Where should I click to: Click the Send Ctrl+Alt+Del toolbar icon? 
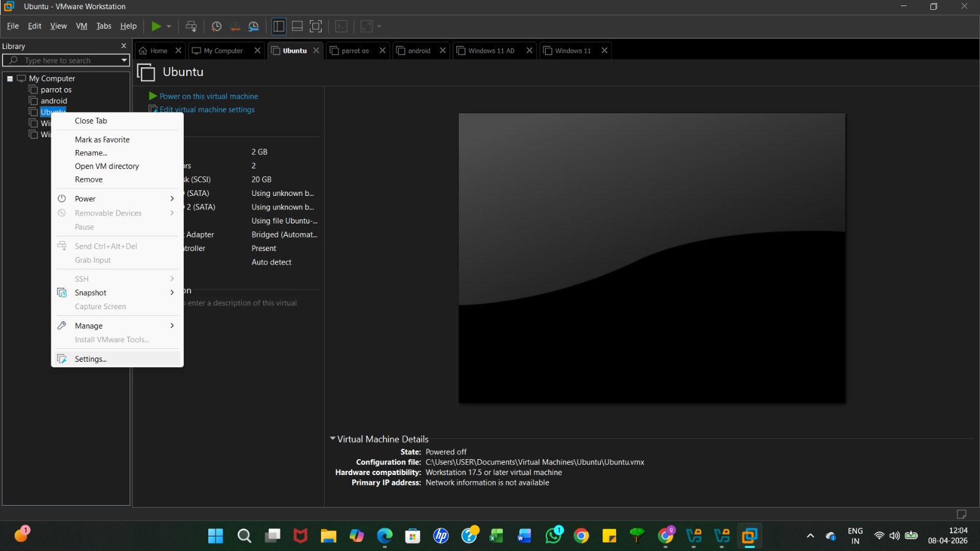pyautogui.click(x=191, y=26)
